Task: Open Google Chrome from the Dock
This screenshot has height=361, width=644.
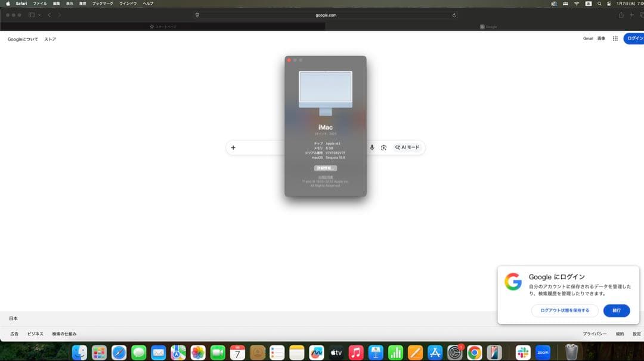Action: pyautogui.click(x=474, y=353)
